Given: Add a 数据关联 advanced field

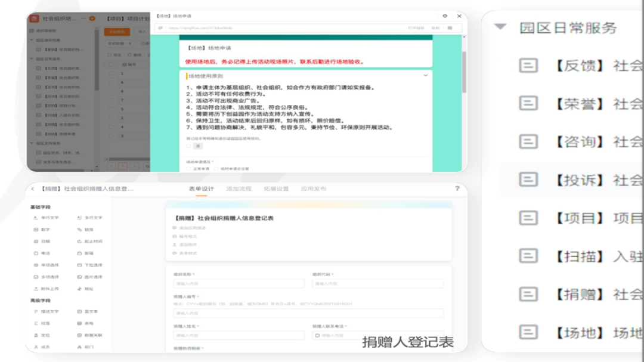Looking at the screenshot, I should [90, 336].
